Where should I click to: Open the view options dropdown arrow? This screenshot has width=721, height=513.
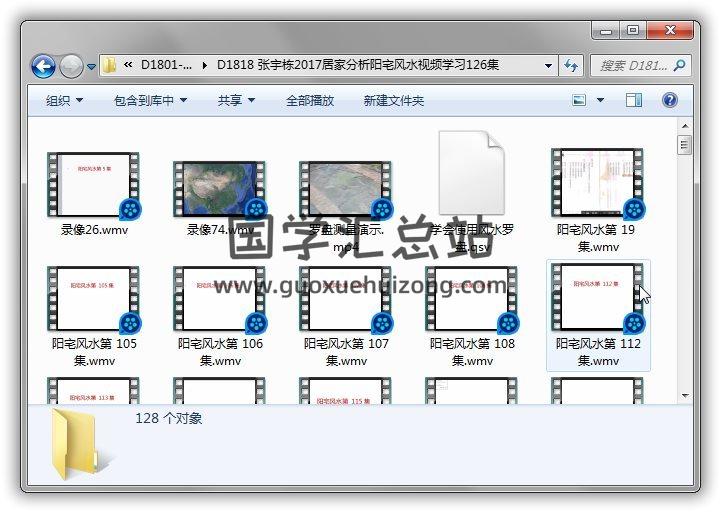tap(600, 100)
